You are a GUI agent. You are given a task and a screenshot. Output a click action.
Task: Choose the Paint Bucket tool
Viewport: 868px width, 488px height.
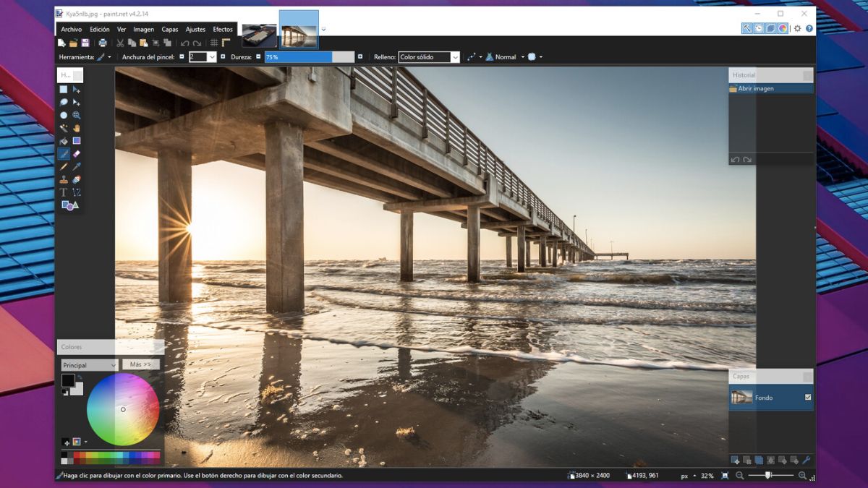click(64, 141)
